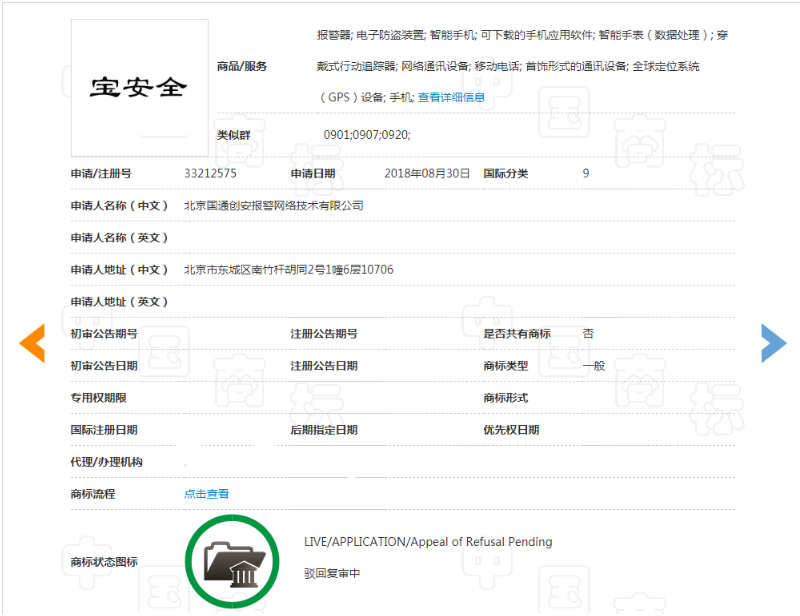This screenshot has height=616, width=800.
Task: Click the 宝安全 trademark image
Action: (139, 88)
